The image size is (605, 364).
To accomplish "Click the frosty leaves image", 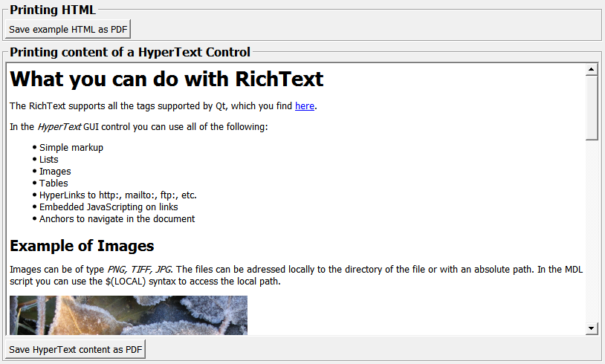I will tap(128, 315).
